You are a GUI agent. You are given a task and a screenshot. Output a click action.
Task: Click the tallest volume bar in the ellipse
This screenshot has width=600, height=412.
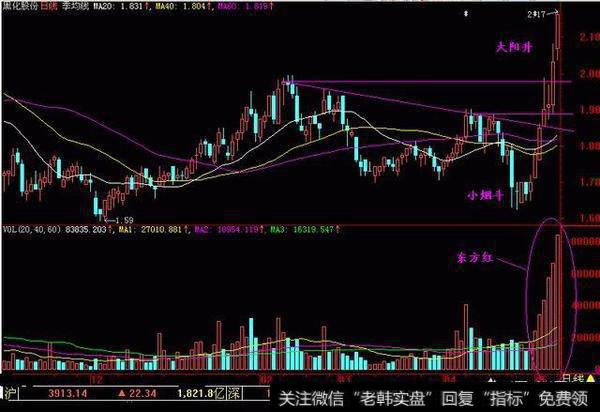[x=560, y=300]
